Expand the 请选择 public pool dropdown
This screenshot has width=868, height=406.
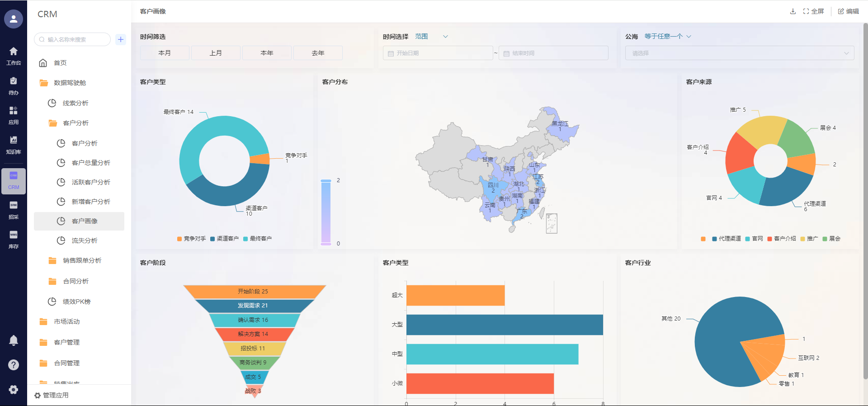(x=739, y=53)
